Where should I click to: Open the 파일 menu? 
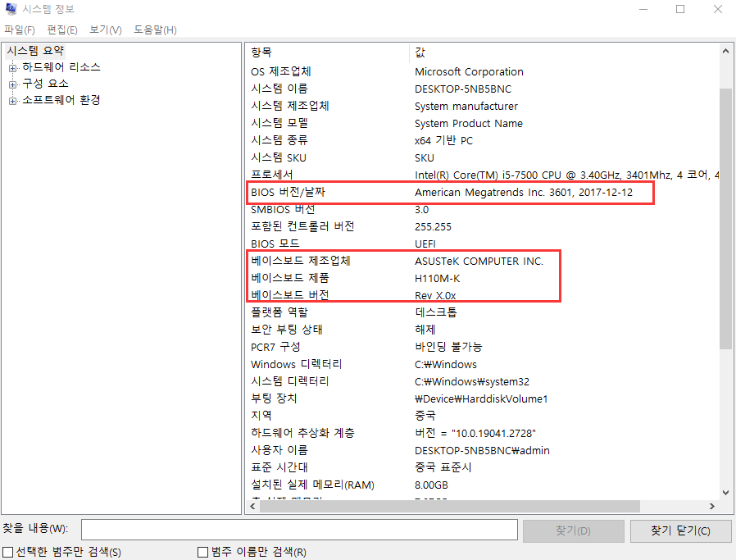tap(20, 29)
